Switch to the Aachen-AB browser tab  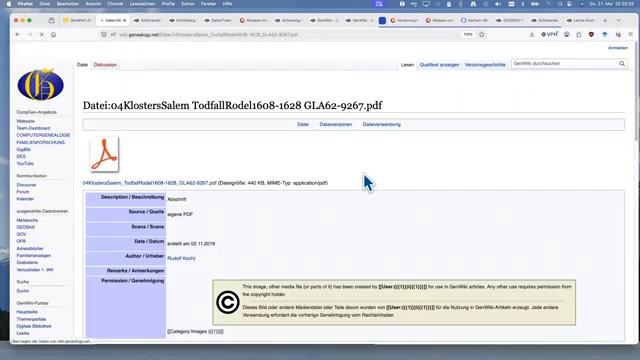pyautogui.click(x=474, y=20)
